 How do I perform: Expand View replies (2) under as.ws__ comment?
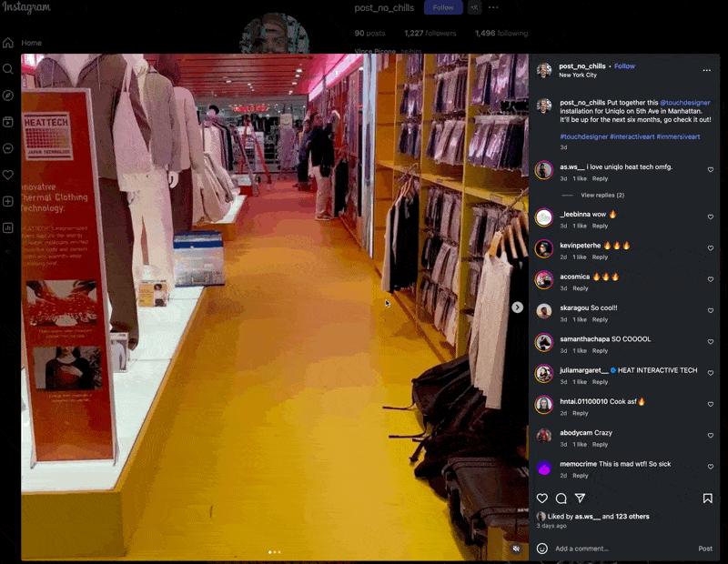click(x=602, y=196)
